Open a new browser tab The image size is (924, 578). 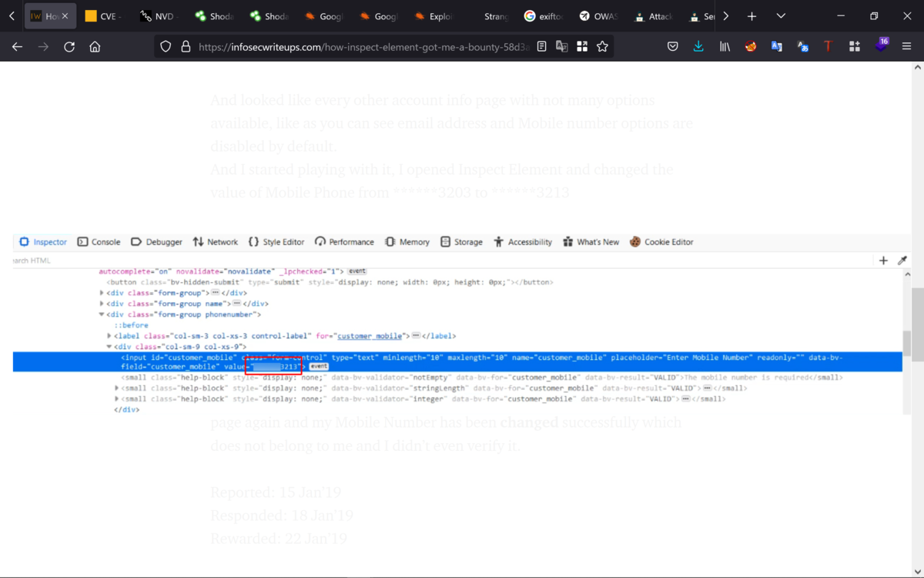[x=752, y=16]
